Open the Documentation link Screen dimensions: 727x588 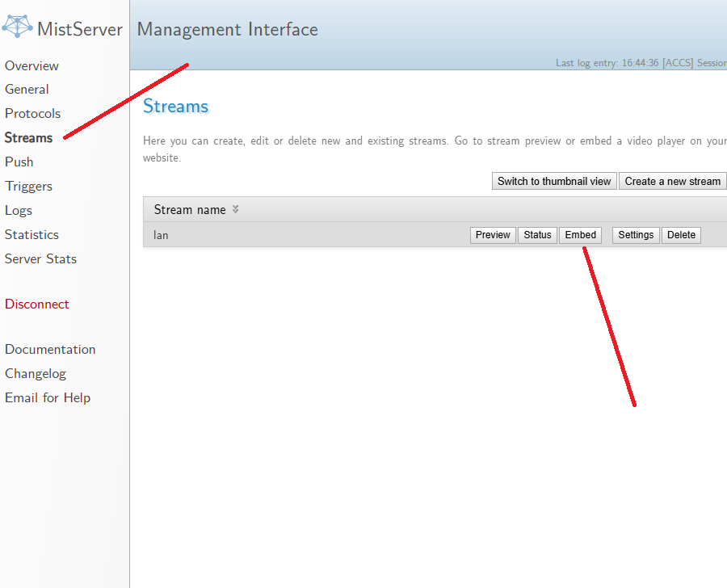pyautogui.click(x=50, y=349)
